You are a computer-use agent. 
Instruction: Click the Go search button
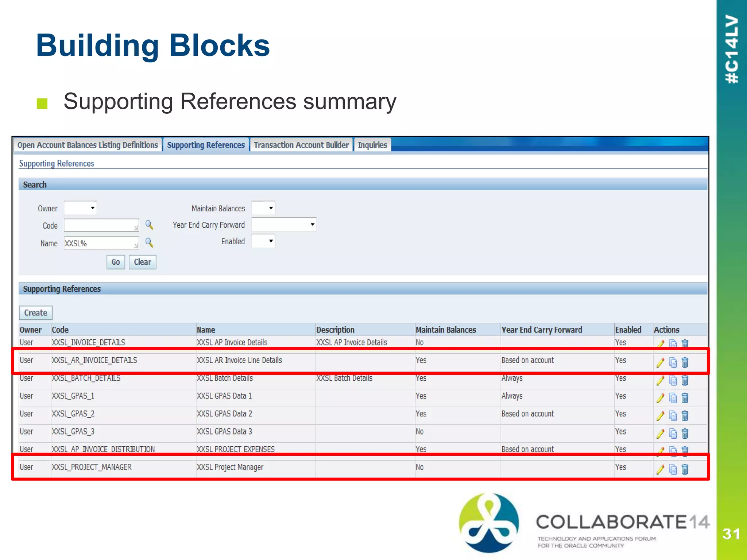116,262
